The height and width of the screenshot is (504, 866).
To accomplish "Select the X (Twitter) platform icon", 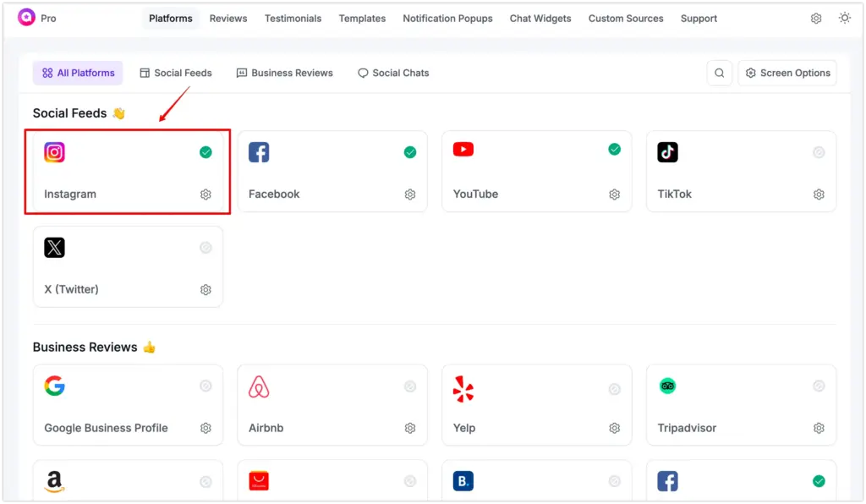I will click(x=54, y=247).
